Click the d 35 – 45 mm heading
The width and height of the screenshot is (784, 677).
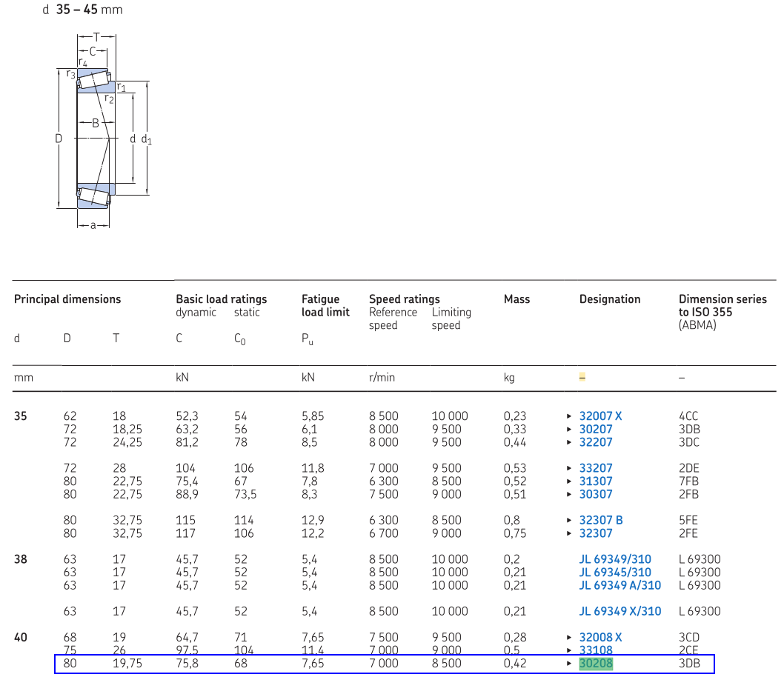pos(82,10)
